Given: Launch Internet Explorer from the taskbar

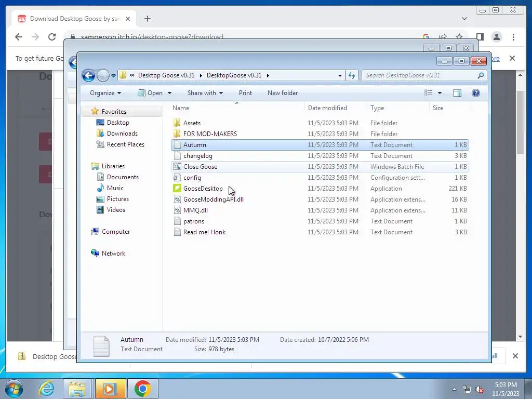Looking at the screenshot, I should tap(46, 389).
